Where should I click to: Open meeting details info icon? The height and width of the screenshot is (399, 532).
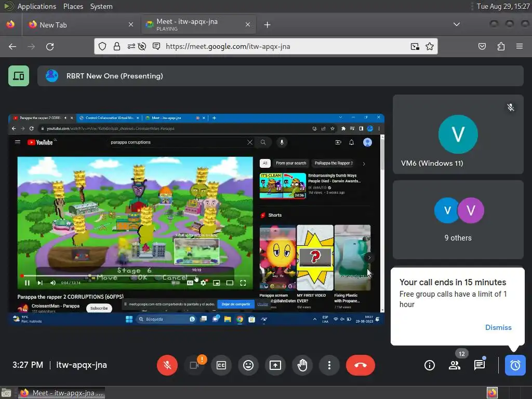pyautogui.click(x=430, y=365)
